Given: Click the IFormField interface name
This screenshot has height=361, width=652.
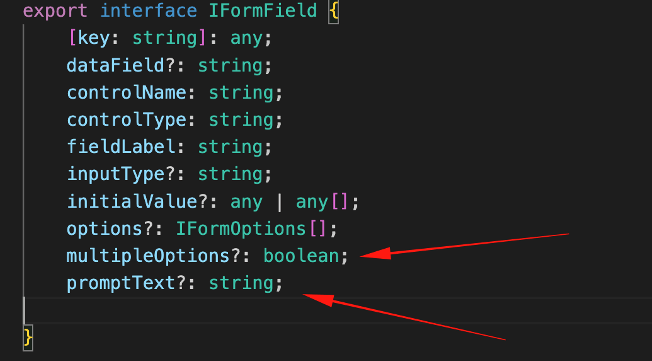Looking at the screenshot, I should click(x=263, y=10).
